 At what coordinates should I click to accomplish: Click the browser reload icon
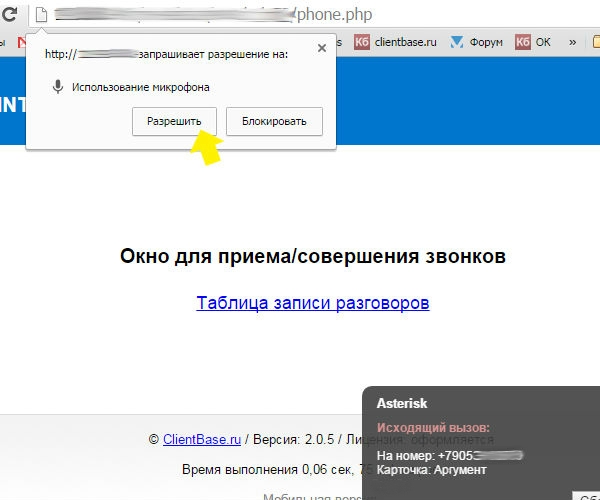point(9,15)
